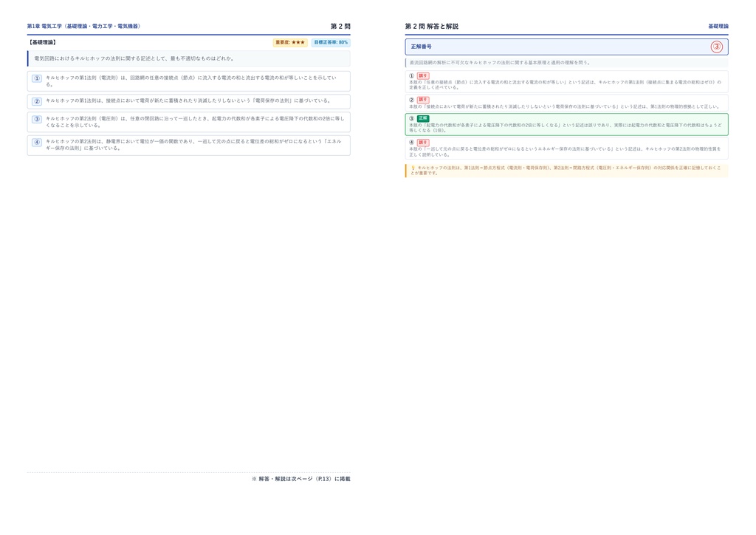Click choice ③ sentence on 電圧則
Image resolution: width=756 pixels, height=535 pixels.
coord(195,122)
